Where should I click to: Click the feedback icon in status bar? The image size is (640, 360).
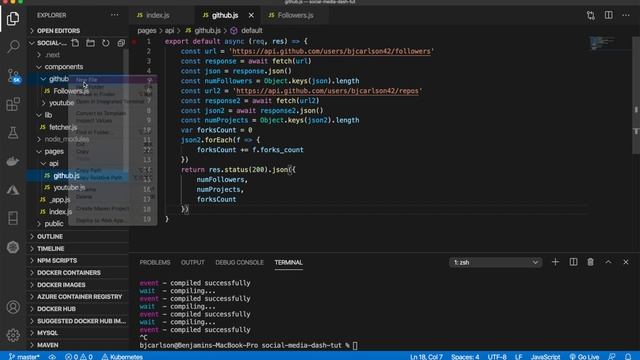[x=611, y=356]
